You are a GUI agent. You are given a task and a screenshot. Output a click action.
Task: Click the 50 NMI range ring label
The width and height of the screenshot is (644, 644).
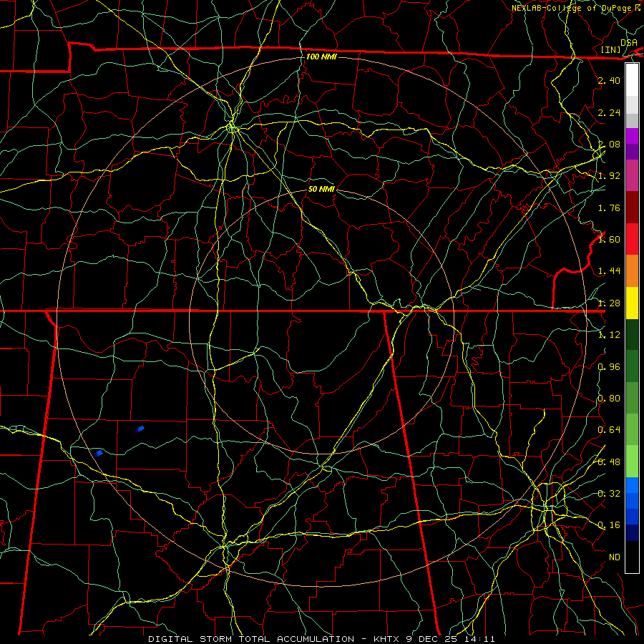(x=321, y=189)
